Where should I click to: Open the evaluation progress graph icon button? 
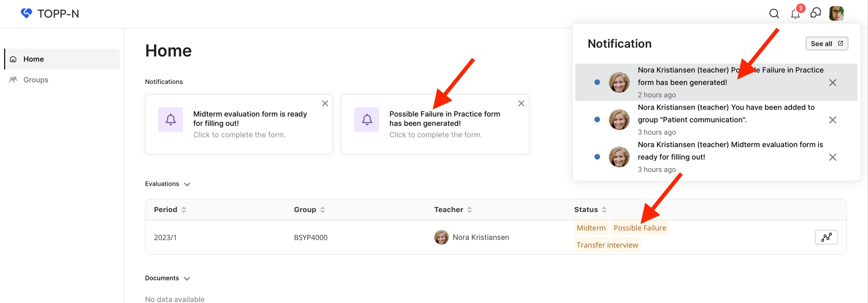(826, 237)
